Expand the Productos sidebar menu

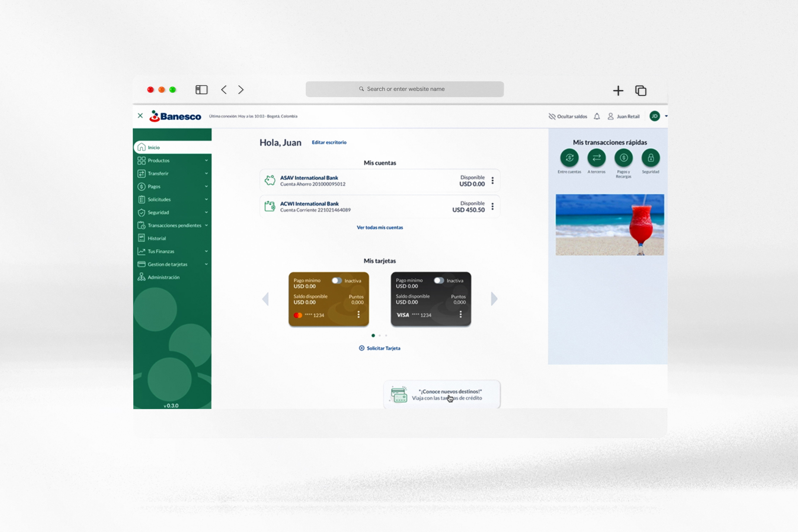(172, 160)
